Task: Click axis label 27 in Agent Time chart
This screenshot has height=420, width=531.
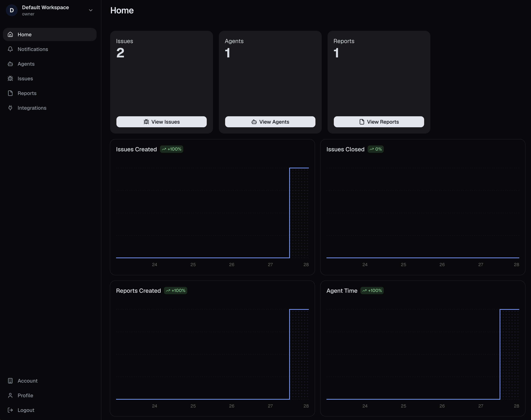Action: (x=481, y=406)
